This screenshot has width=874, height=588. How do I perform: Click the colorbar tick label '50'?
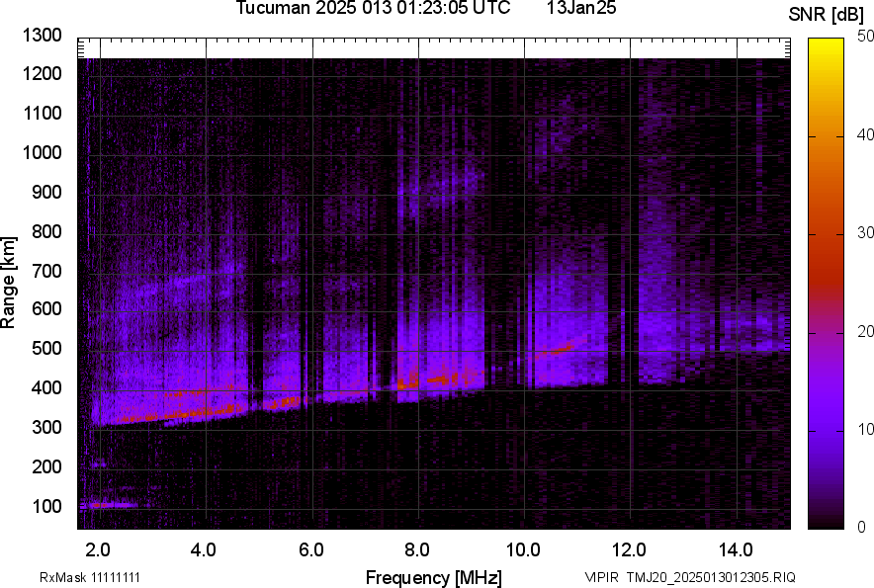tap(865, 37)
